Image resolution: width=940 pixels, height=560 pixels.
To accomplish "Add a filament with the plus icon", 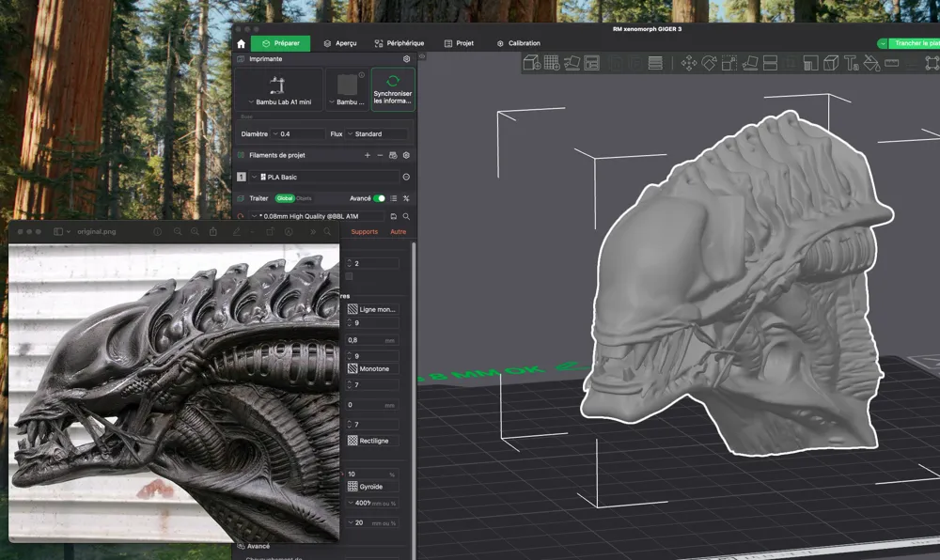I will (367, 155).
